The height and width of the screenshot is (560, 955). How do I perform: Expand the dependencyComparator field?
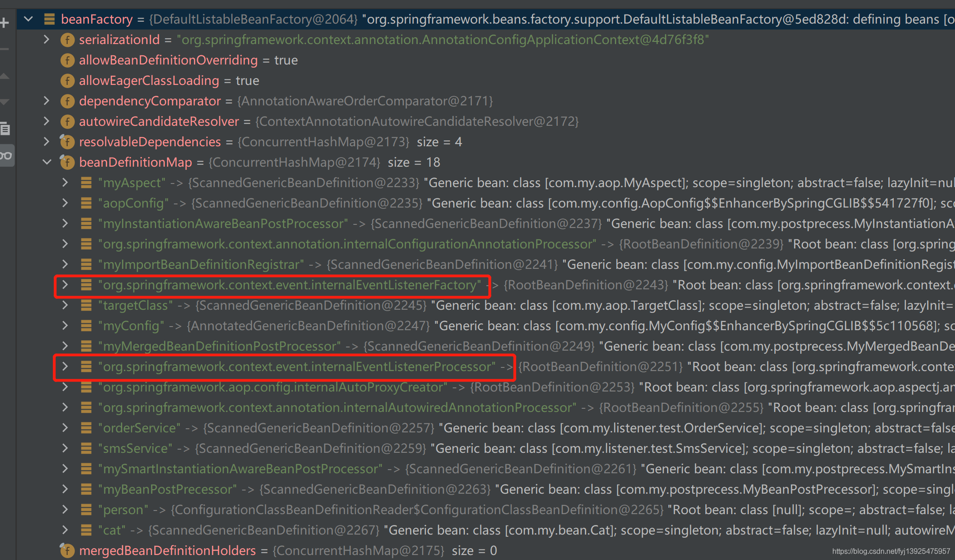pyautogui.click(x=46, y=101)
